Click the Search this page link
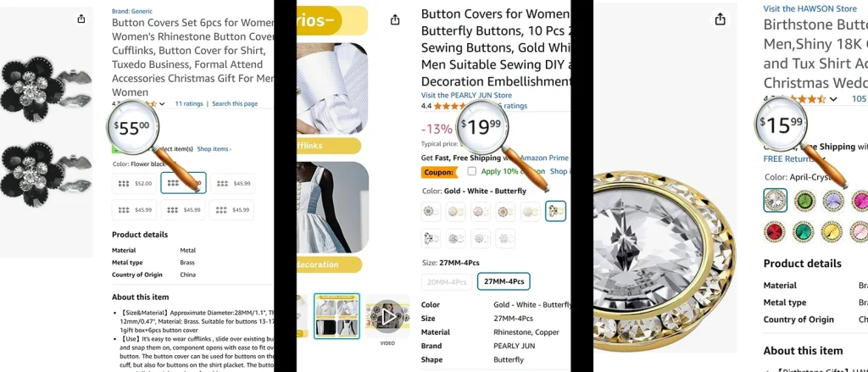 235,103
